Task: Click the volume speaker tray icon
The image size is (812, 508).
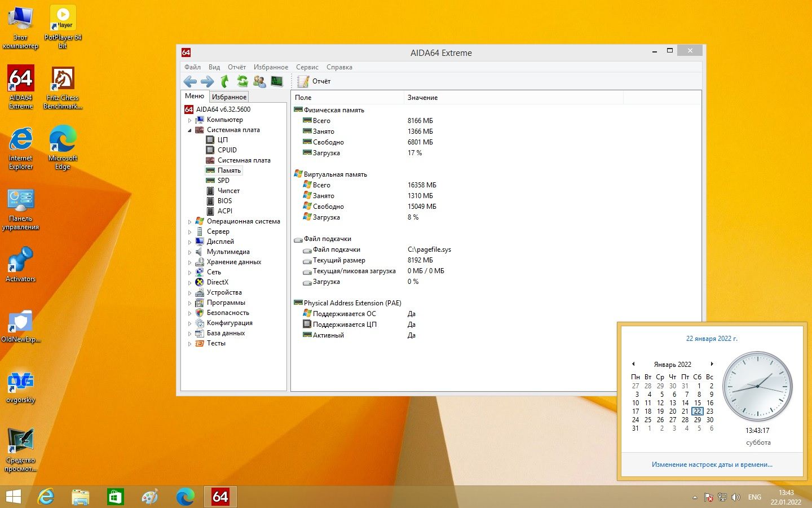Action: [735, 497]
